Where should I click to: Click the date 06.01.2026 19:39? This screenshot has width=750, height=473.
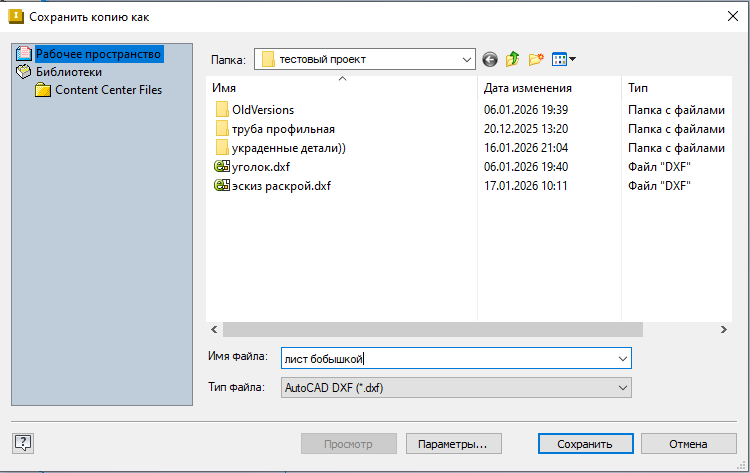(526, 110)
